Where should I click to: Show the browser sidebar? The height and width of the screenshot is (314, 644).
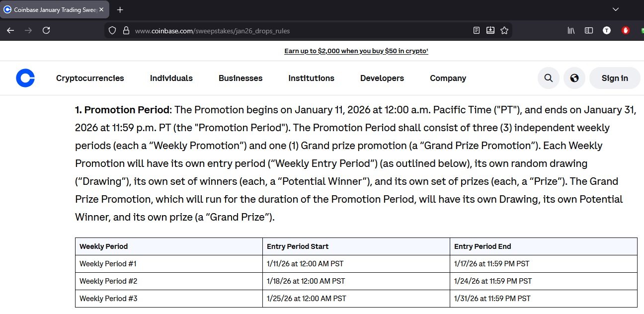point(589,30)
